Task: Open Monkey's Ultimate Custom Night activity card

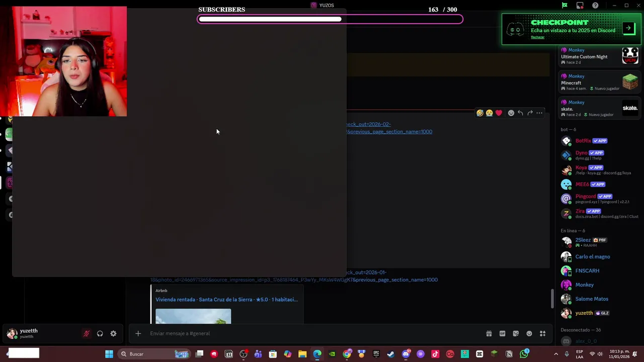Action: tap(600, 56)
